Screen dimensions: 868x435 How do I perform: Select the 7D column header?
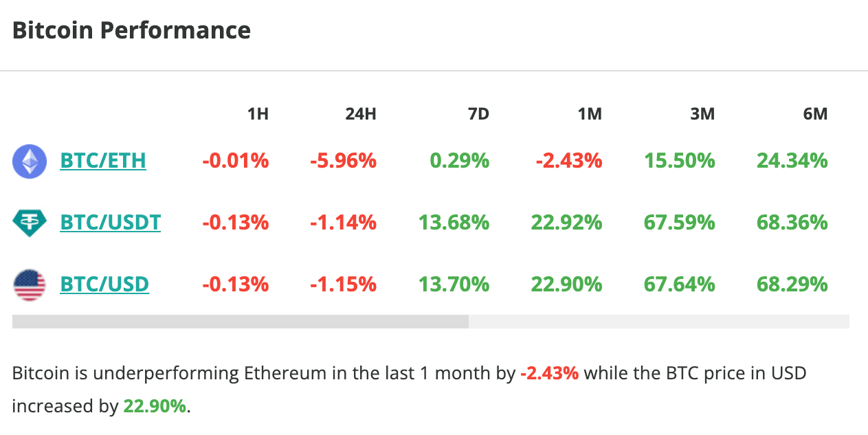coord(478,114)
